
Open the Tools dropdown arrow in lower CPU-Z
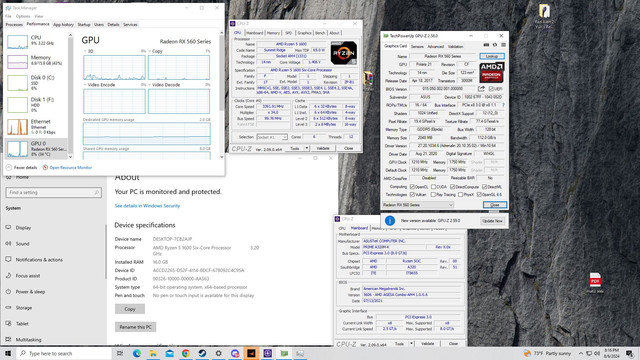coord(411,344)
